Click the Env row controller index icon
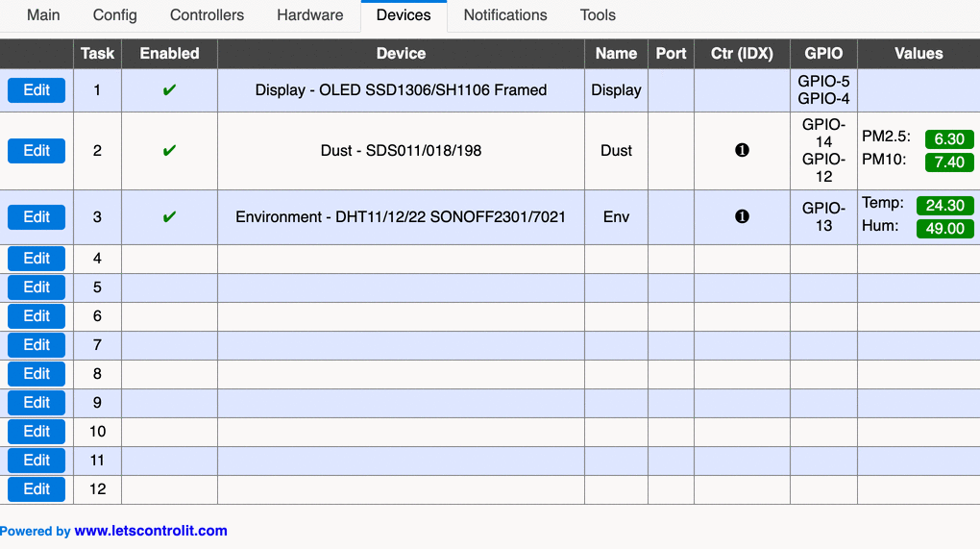 tap(742, 217)
